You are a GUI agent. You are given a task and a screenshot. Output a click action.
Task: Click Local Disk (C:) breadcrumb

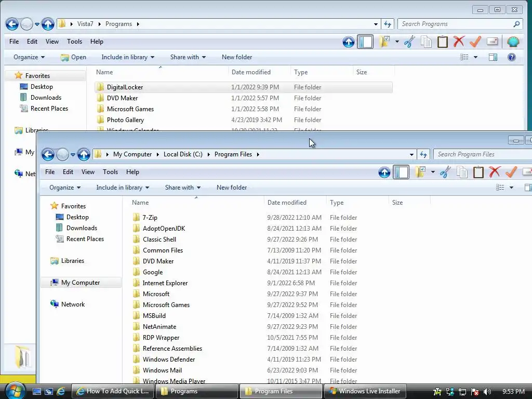click(183, 154)
